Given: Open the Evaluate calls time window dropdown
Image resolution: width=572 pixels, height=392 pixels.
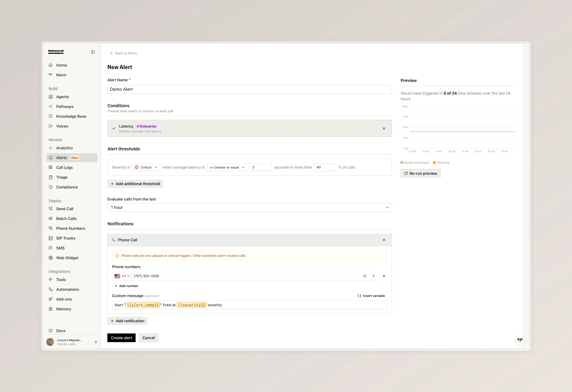Looking at the screenshot, I should tap(249, 207).
